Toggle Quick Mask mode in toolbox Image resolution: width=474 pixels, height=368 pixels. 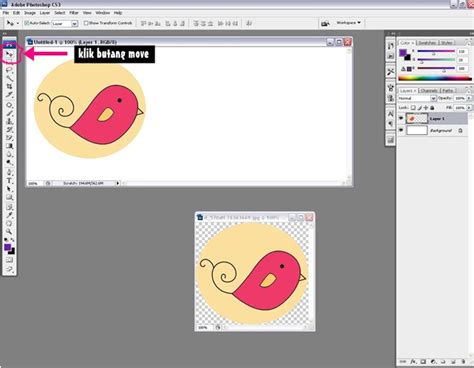10,260
